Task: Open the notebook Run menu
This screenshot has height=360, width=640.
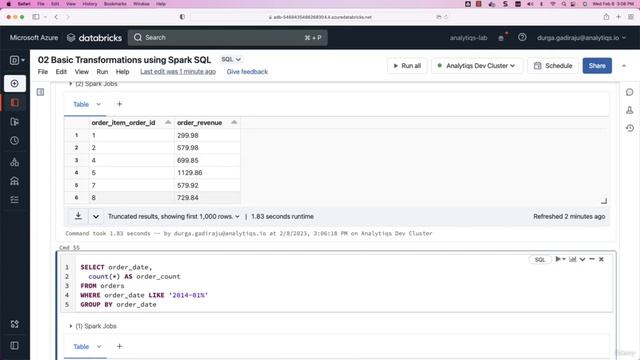Action: coord(102,71)
